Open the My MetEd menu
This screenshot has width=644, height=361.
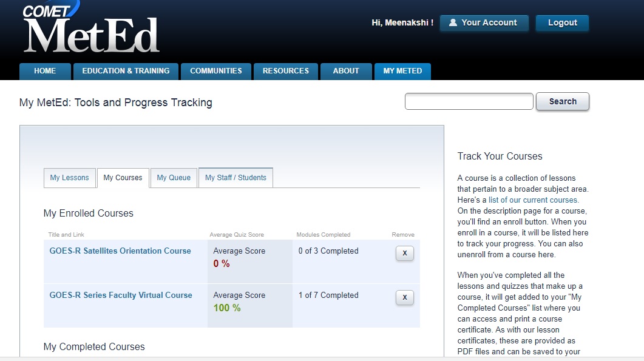pyautogui.click(x=402, y=71)
